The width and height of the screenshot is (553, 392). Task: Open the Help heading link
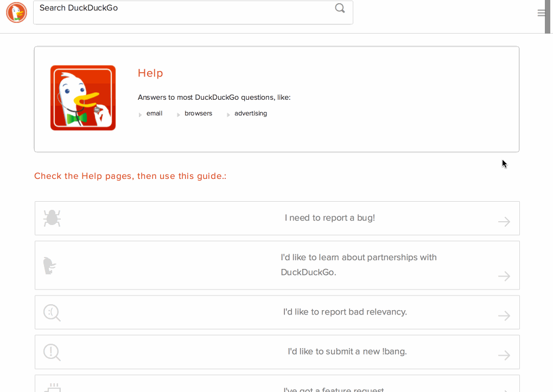click(150, 73)
